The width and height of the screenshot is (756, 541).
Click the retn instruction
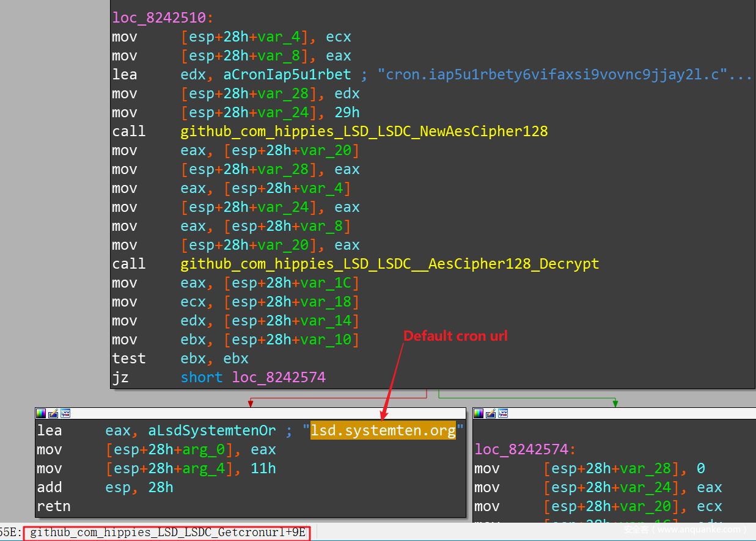pyautogui.click(x=54, y=506)
